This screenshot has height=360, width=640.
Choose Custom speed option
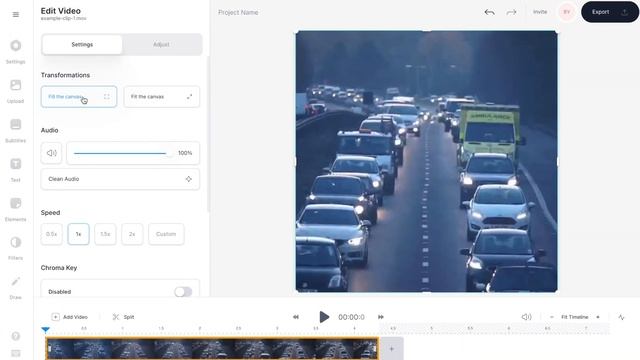(166, 234)
